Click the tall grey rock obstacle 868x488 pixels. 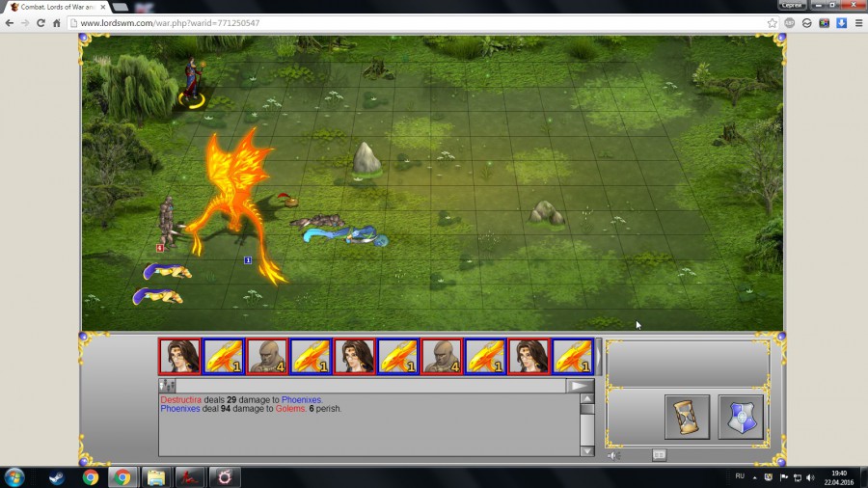pos(366,159)
